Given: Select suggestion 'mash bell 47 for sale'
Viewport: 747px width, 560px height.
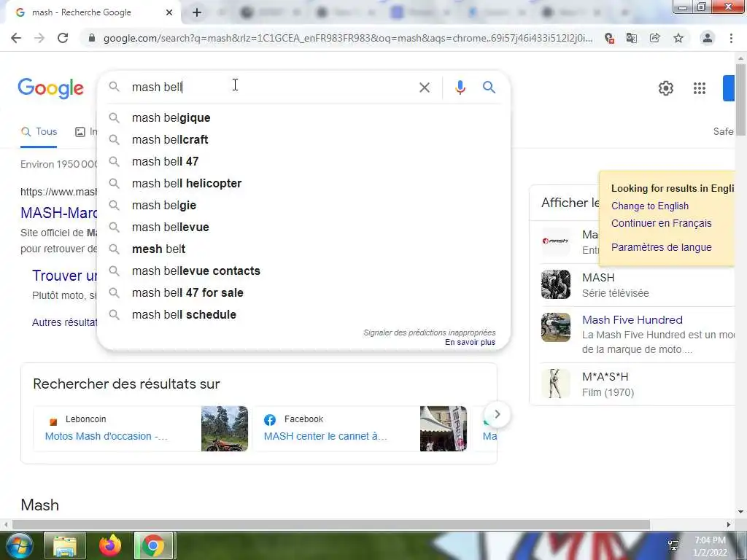Looking at the screenshot, I should 303,293.
